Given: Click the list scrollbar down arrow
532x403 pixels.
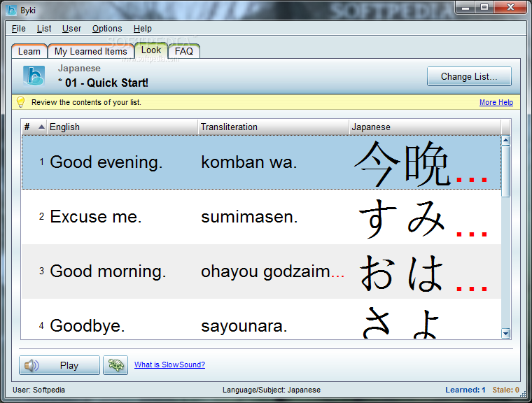Looking at the screenshot, I should coord(506,334).
